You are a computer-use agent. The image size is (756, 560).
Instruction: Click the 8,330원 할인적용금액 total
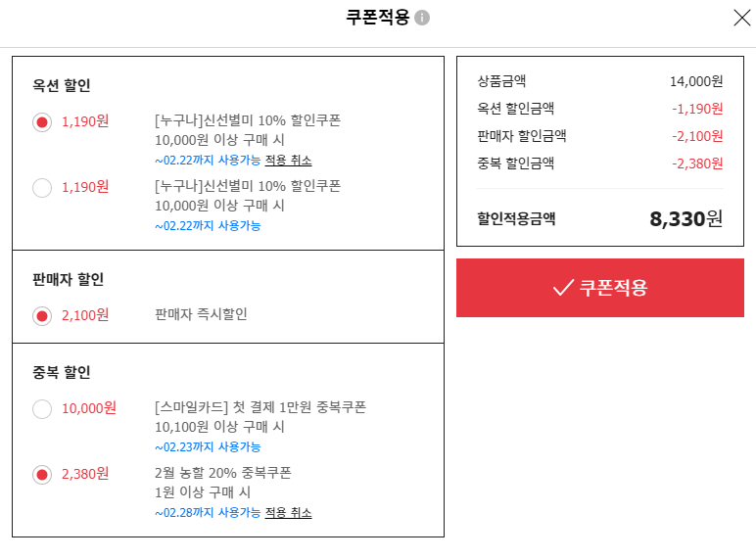pyautogui.click(x=685, y=218)
